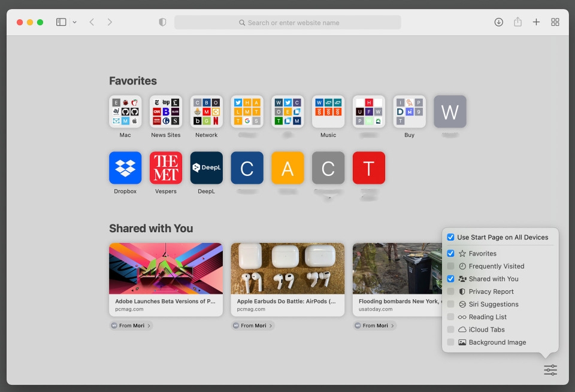Show all tabs with the grid icon

[x=555, y=22]
